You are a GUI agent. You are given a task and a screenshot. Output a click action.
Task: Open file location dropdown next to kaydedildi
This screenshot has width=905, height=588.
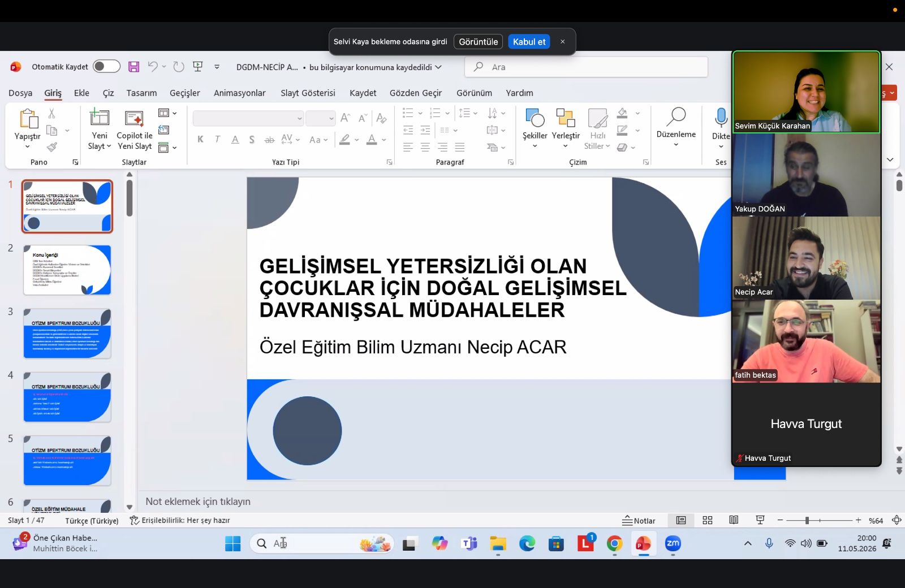click(x=438, y=67)
